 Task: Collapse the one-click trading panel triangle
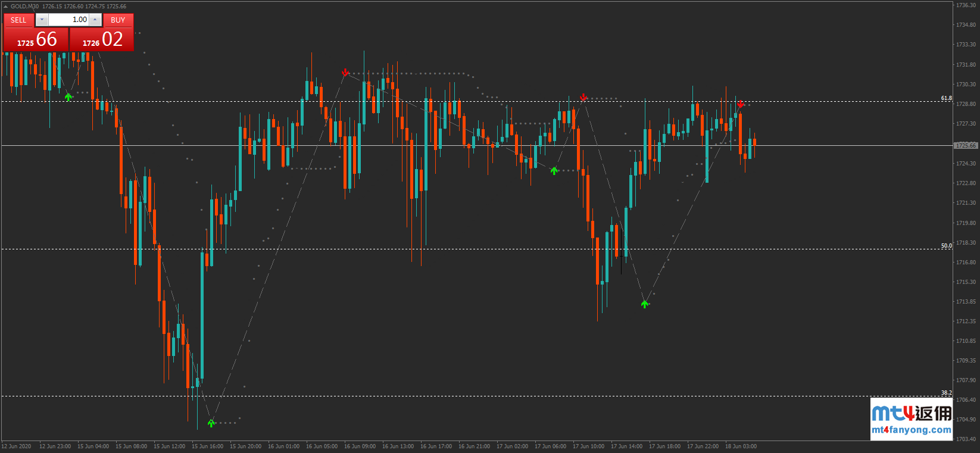(5, 7)
